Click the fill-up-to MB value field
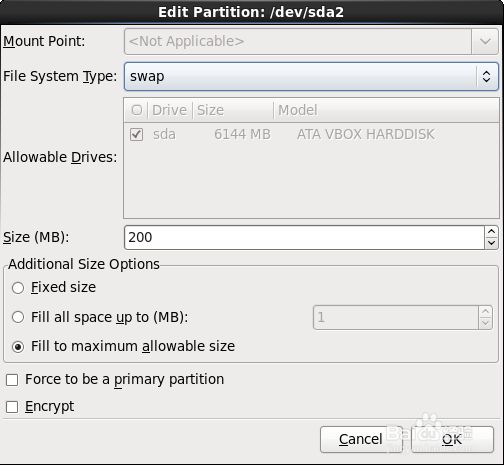 point(396,317)
